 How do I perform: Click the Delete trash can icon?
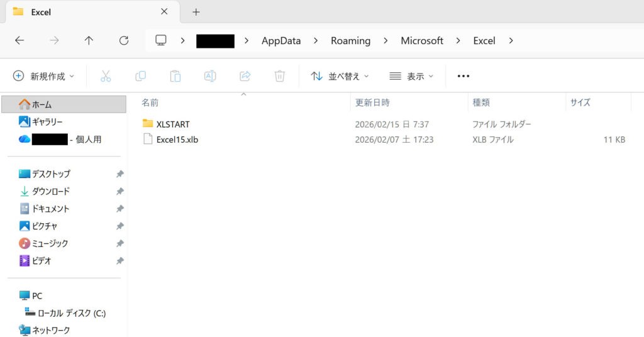tap(280, 76)
